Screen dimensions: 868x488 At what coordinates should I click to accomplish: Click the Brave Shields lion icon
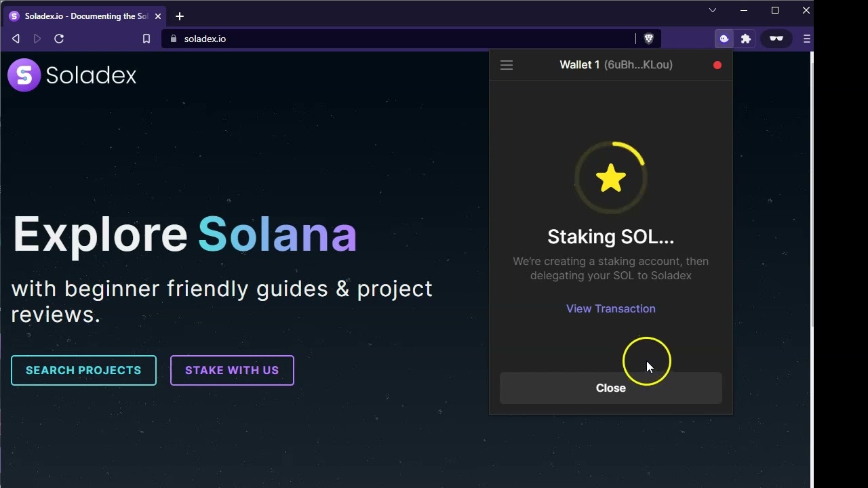648,39
